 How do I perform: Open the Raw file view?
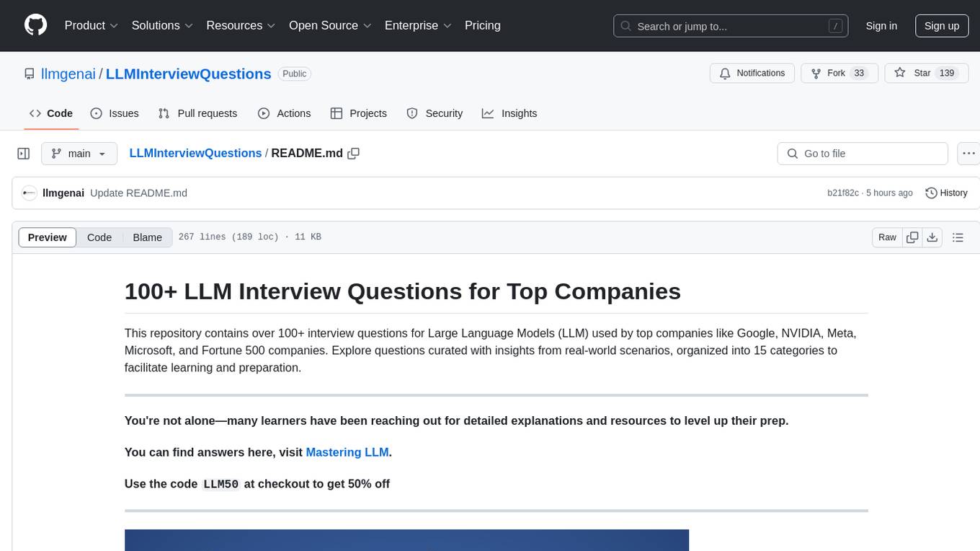(887, 237)
